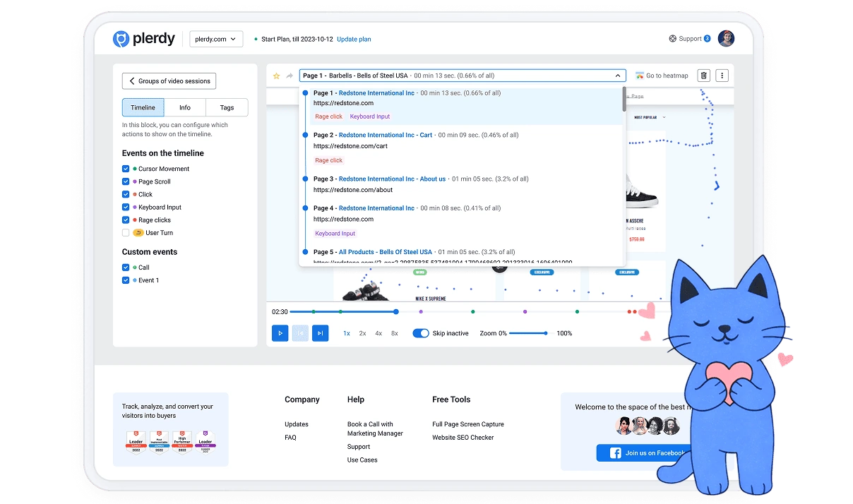Toggle the Skip inactive switch
Viewport: 853px width, 504px height.
pyautogui.click(x=421, y=333)
